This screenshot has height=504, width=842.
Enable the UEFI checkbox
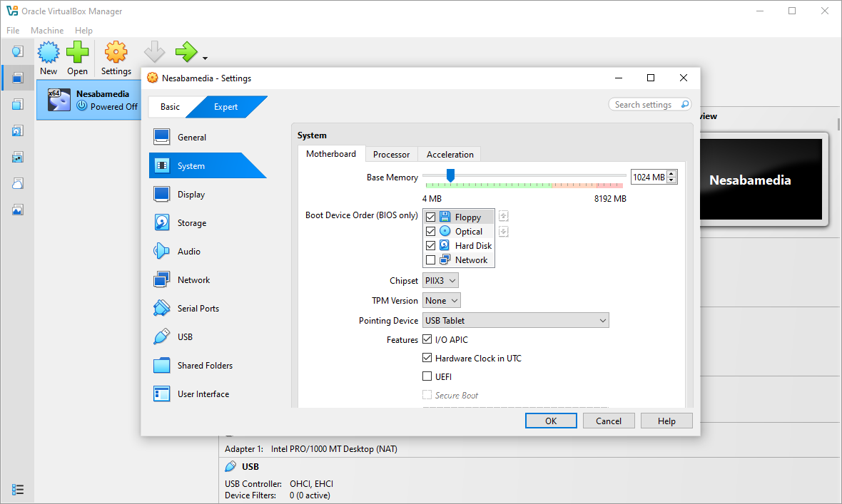tap(427, 377)
